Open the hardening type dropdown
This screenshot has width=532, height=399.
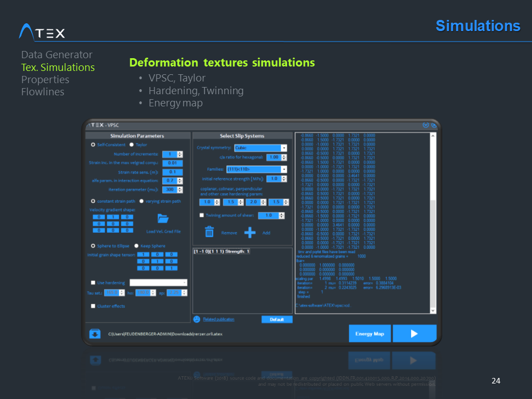tap(158, 283)
